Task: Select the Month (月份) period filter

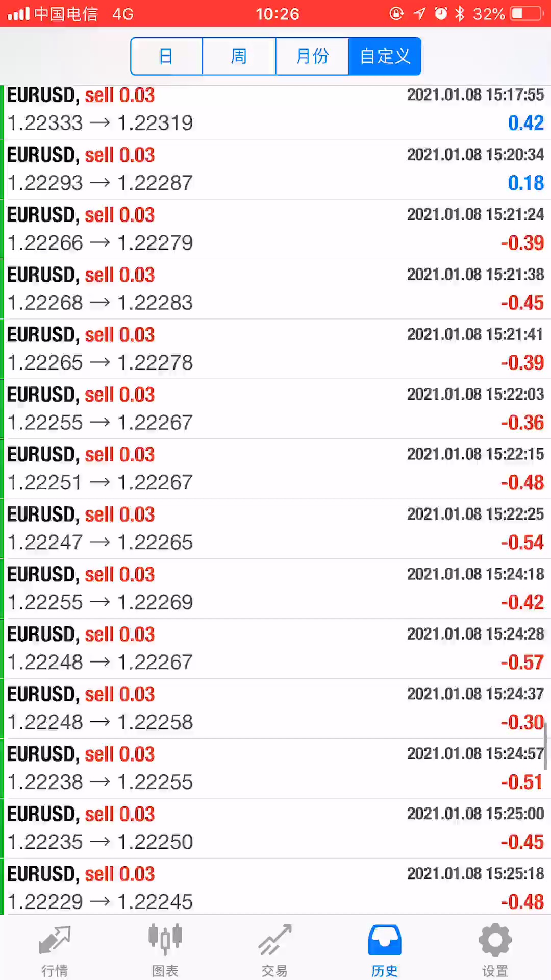Action: (x=312, y=56)
